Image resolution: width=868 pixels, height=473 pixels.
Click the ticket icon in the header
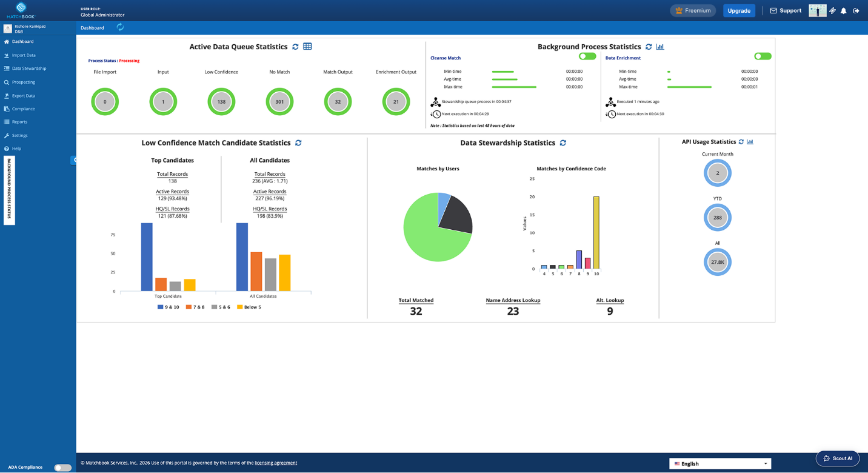(833, 11)
